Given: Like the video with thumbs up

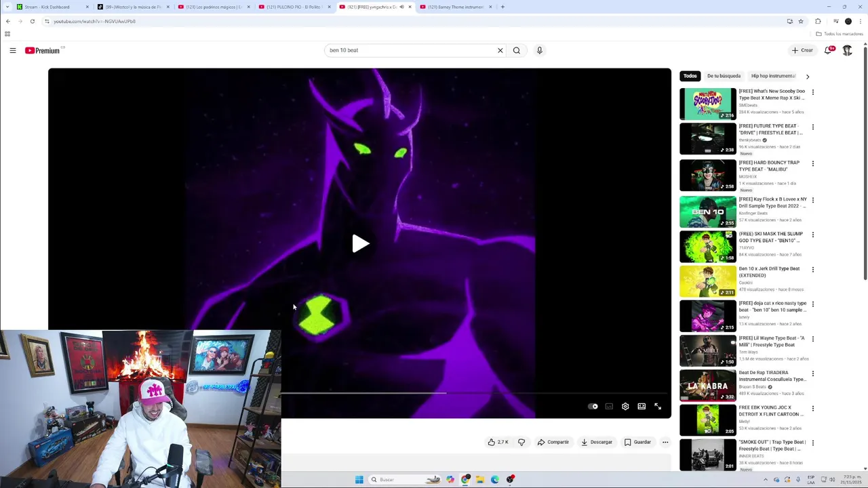Looking at the screenshot, I should coord(498,442).
